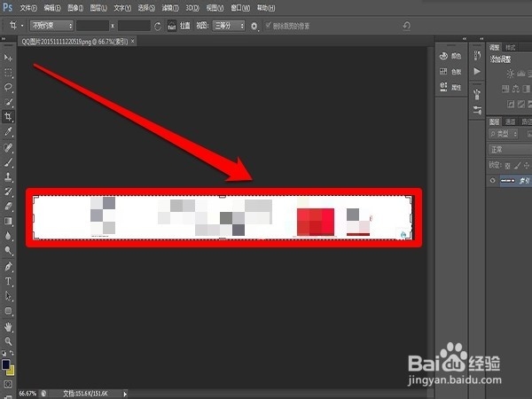Open the 正常 blend mode dropdown
Image resolution: width=532 pixels, height=399 pixels.
510,150
